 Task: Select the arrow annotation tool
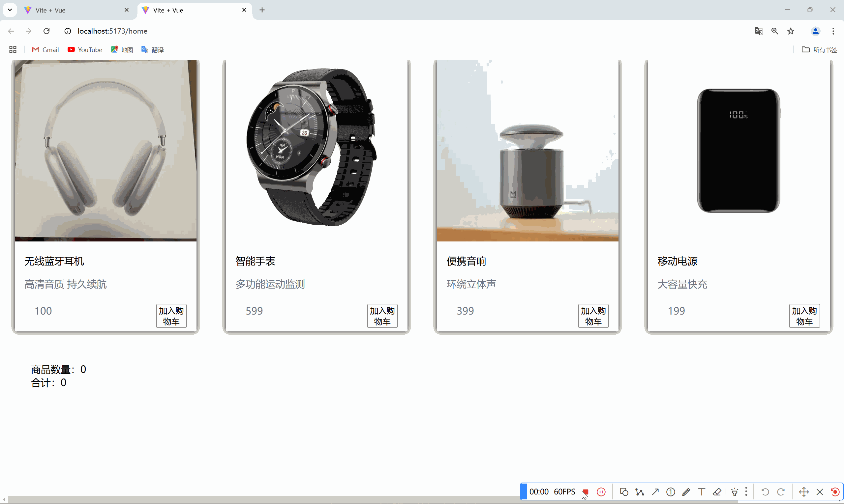point(655,492)
